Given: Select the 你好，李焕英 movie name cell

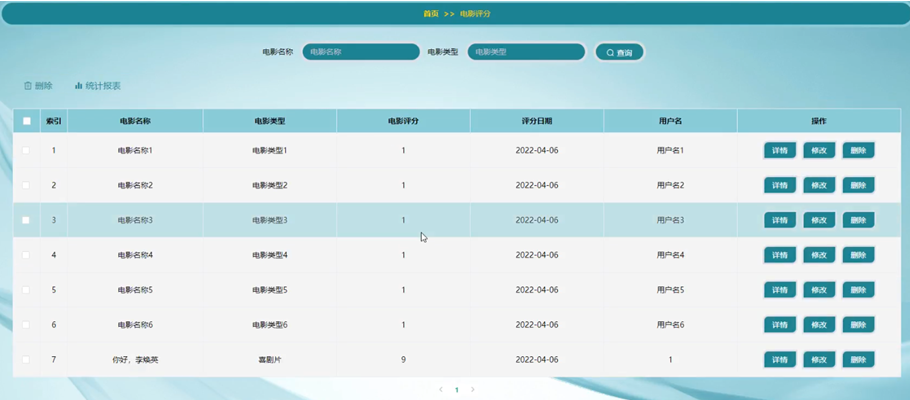Looking at the screenshot, I should tap(135, 360).
